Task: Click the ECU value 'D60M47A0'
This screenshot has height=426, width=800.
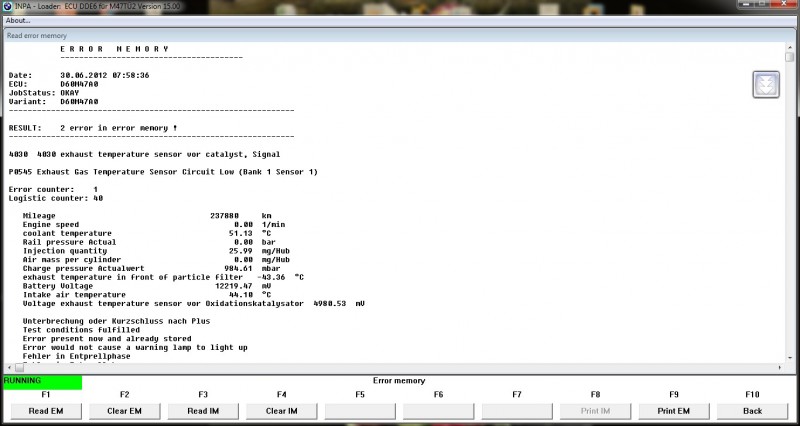Action: point(79,84)
